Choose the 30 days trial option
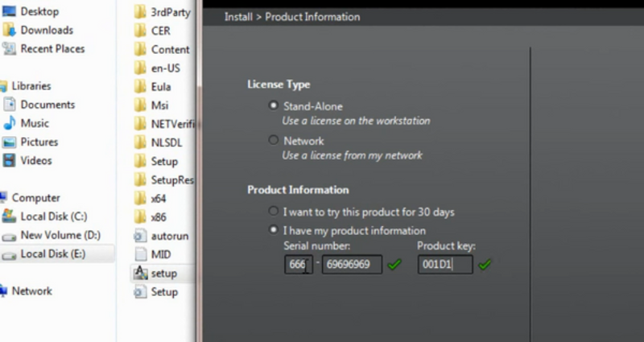This screenshot has height=342, width=644. pos(273,211)
